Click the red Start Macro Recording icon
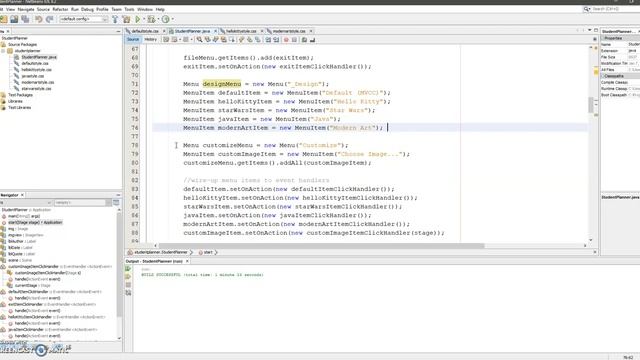 click(x=286, y=40)
